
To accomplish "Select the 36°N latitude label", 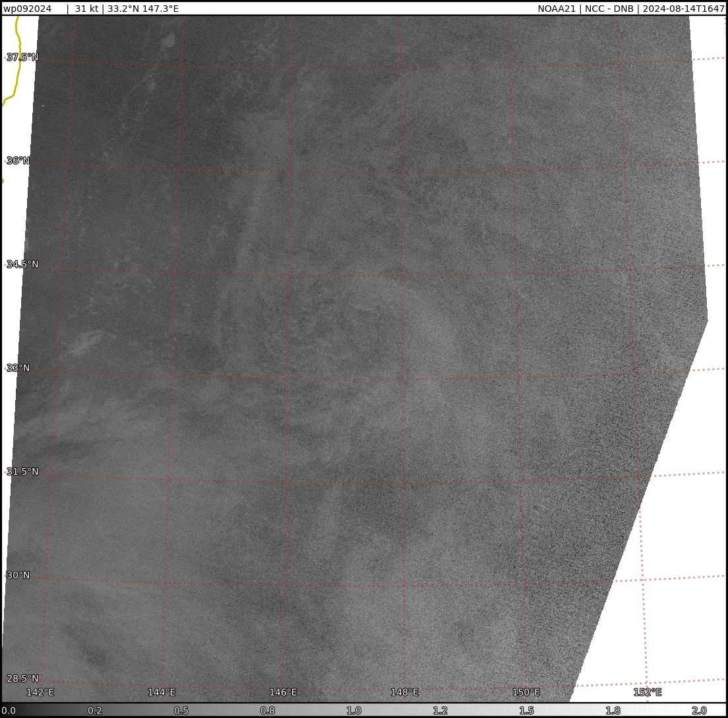I will pyautogui.click(x=18, y=161).
